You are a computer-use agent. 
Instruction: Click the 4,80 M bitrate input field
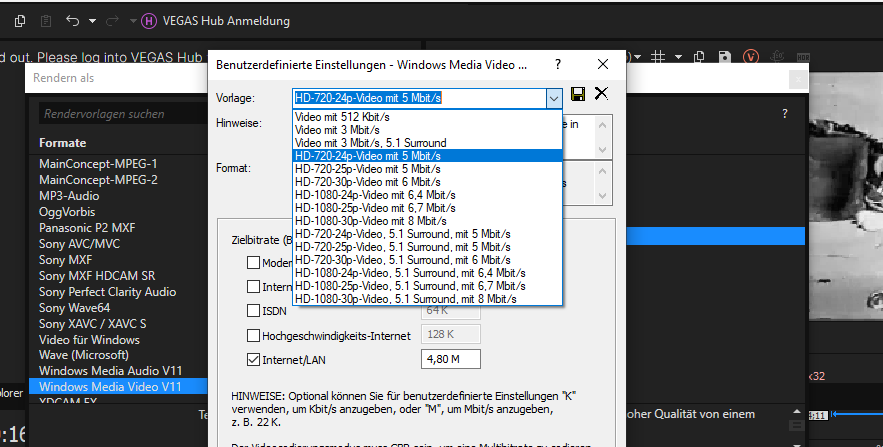pos(451,359)
